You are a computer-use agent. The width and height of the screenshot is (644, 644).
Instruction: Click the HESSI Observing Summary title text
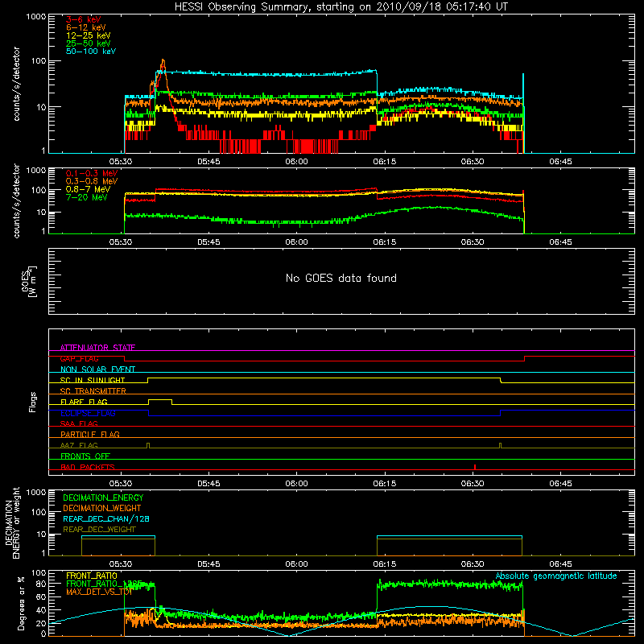click(341, 7)
